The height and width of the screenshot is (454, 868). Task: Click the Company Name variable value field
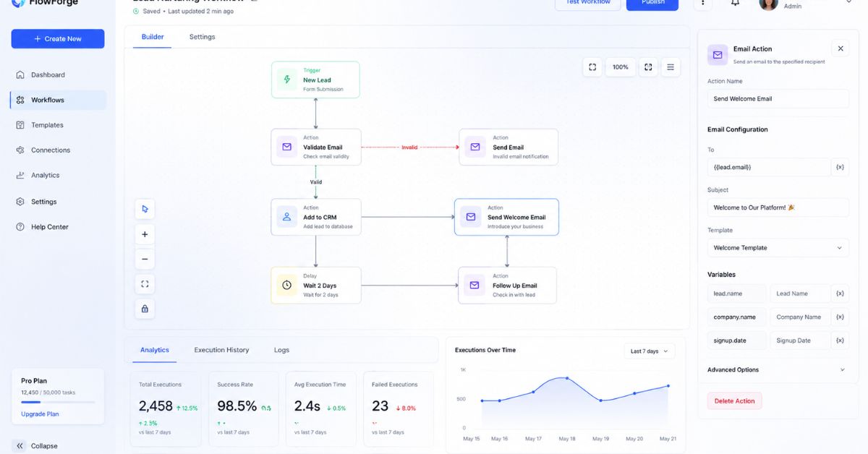click(799, 317)
